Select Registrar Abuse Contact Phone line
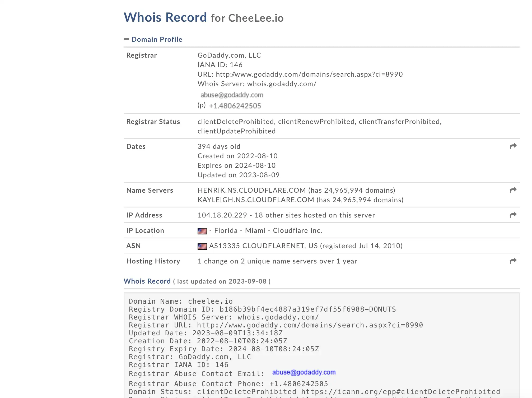532x398 pixels. (x=228, y=384)
